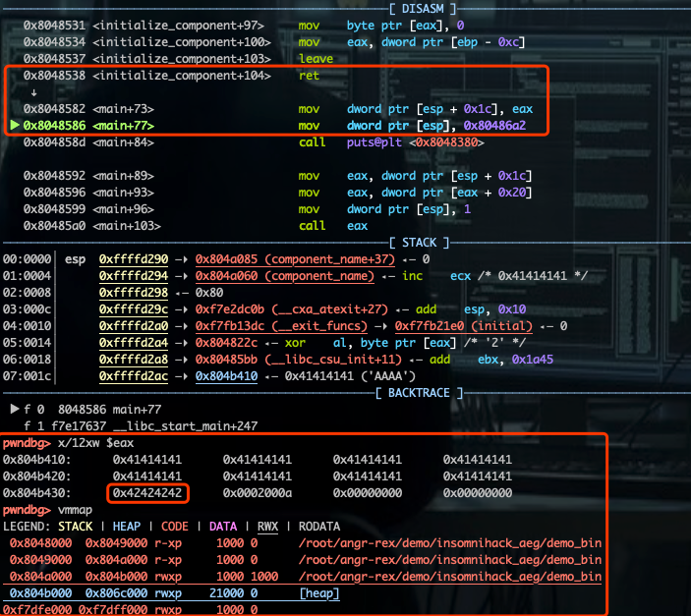Select the circled value 0x42424242
691x616 pixels.
[147, 493]
